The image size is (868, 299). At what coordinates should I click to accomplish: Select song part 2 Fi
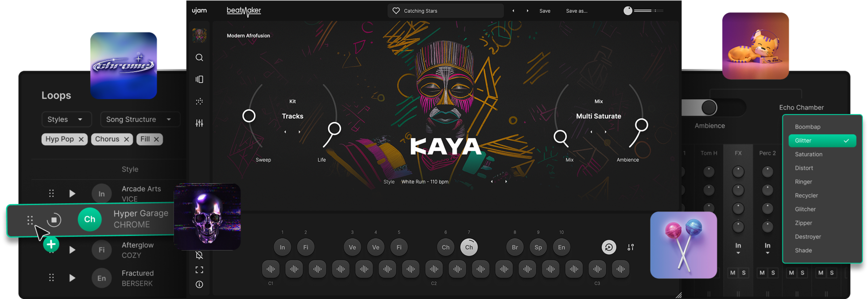click(x=306, y=247)
